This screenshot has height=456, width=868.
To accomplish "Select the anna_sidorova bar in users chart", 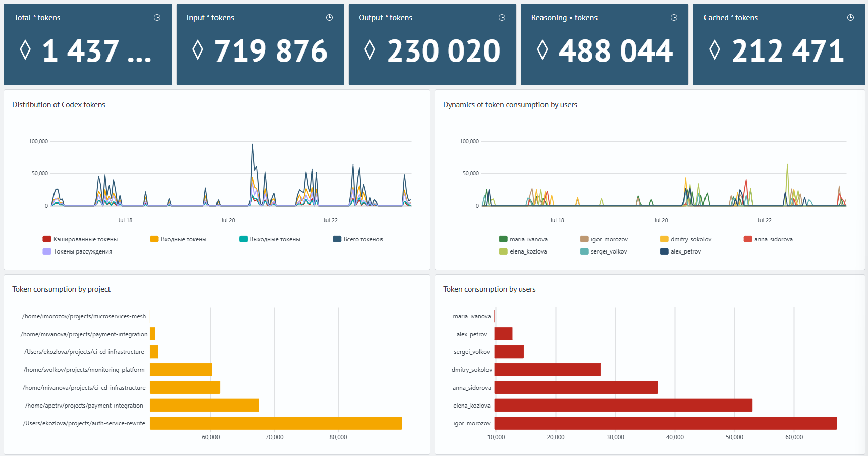I will point(576,387).
